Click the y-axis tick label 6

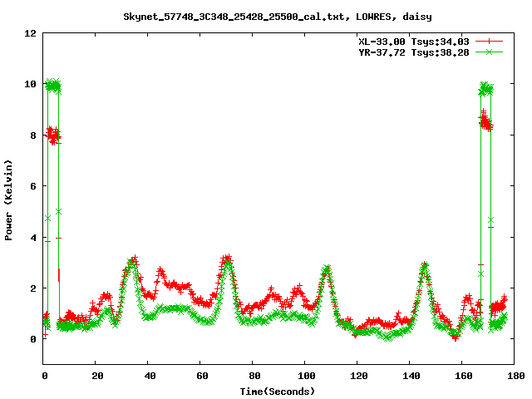33,186
